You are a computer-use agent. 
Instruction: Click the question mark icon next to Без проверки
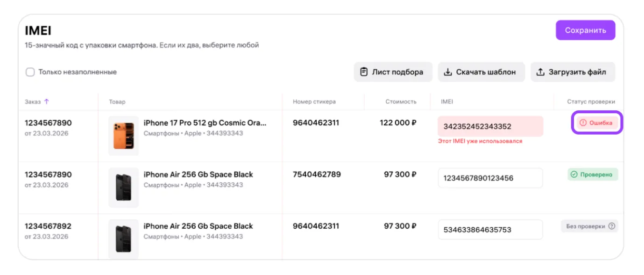click(x=612, y=226)
